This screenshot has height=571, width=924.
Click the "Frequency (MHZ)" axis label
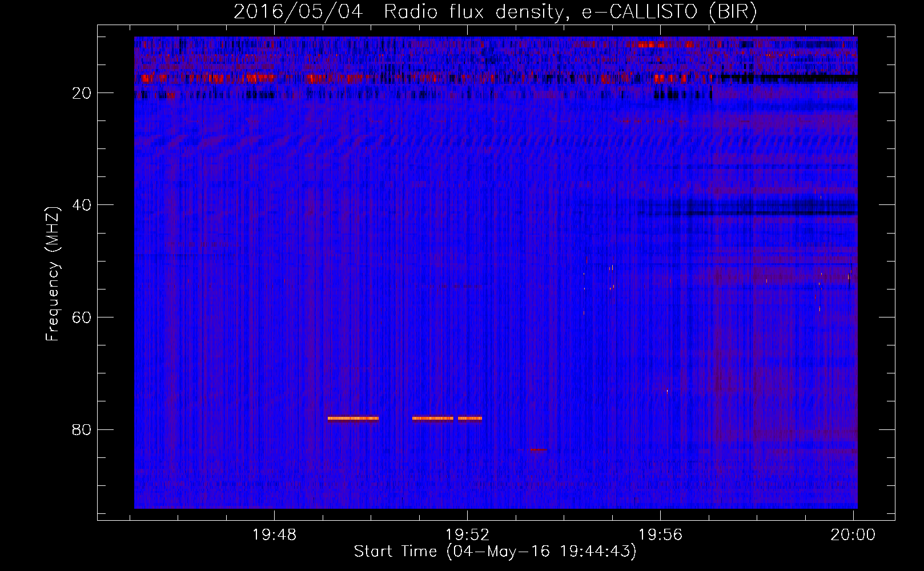pyautogui.click(x=53, y=274)
